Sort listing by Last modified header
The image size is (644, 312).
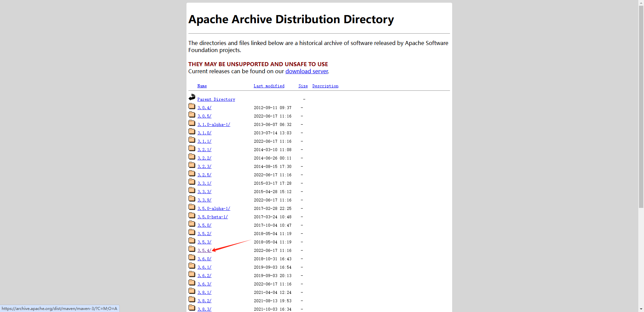(269, 86)
